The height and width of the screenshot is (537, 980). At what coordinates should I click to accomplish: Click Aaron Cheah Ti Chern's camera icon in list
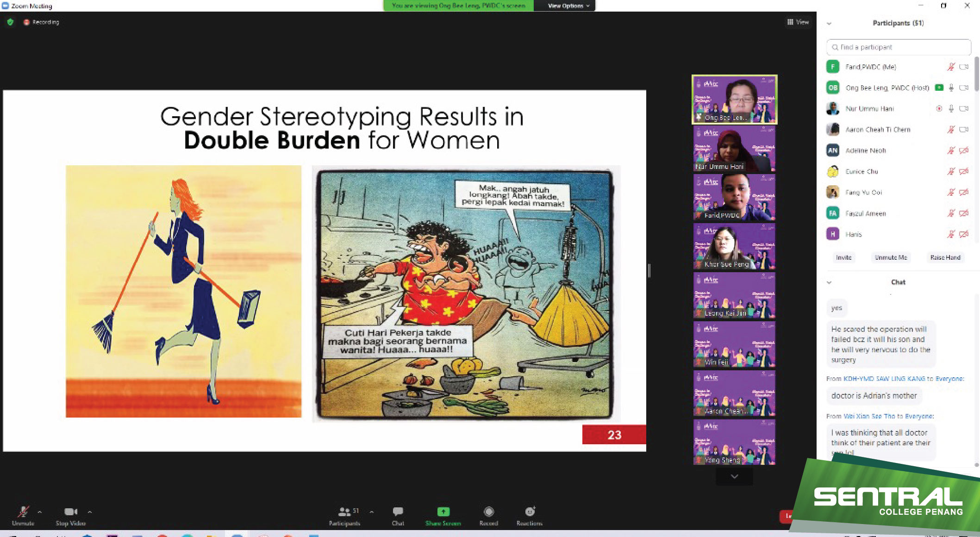(964, 129)
